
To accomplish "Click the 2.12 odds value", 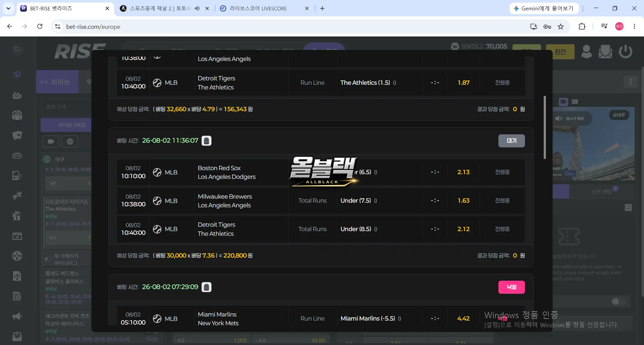I will 464,229.
